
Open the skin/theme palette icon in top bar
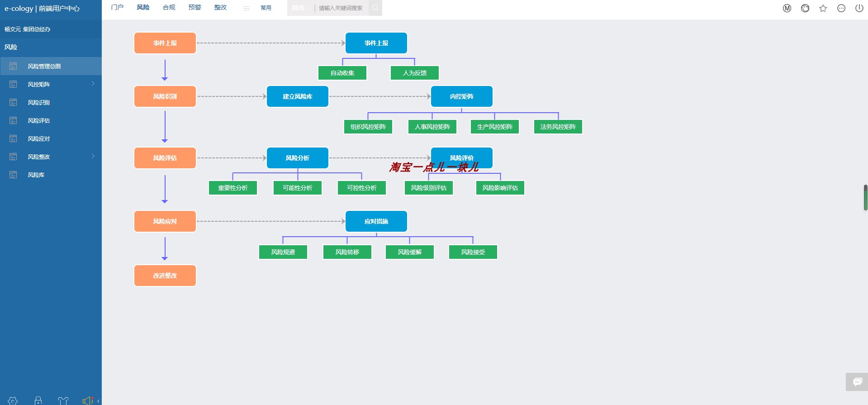click(805, 8)
